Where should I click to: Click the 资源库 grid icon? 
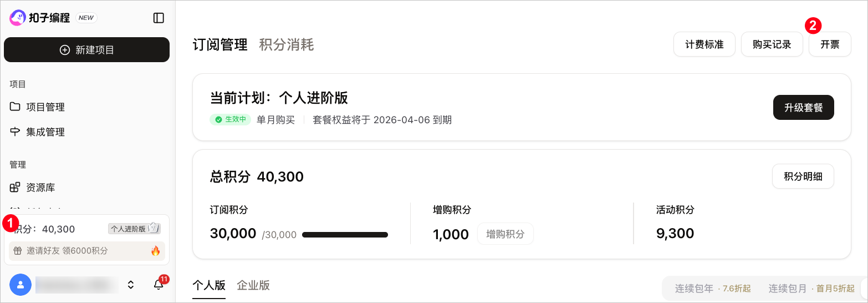tap(16, 187)
